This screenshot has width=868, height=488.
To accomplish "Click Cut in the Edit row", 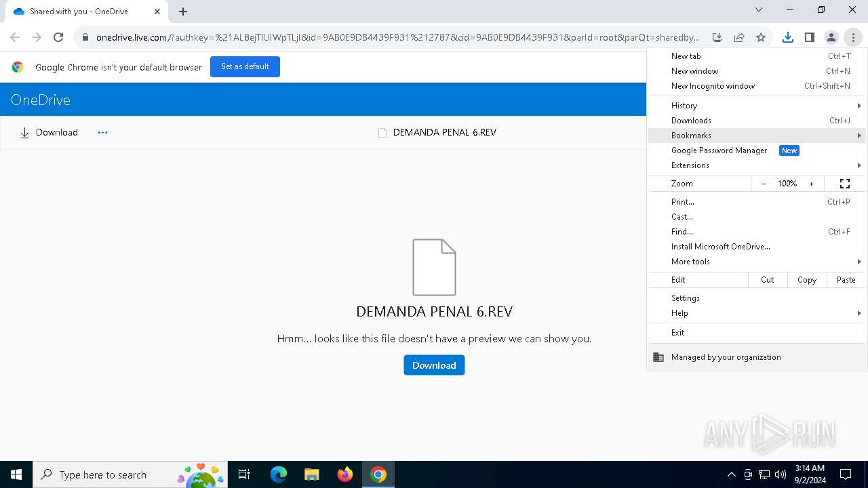I will 768,280.
